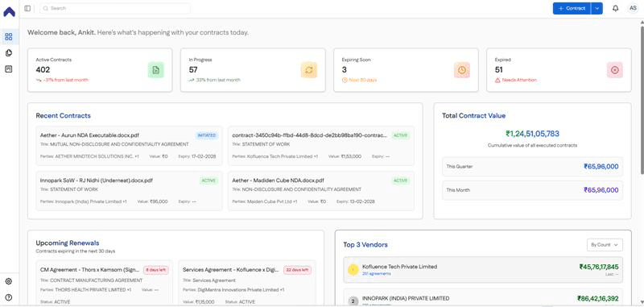This screenshot has width=644, height=307.
Task: Open help question mark icon
Action: pos(9,297)
